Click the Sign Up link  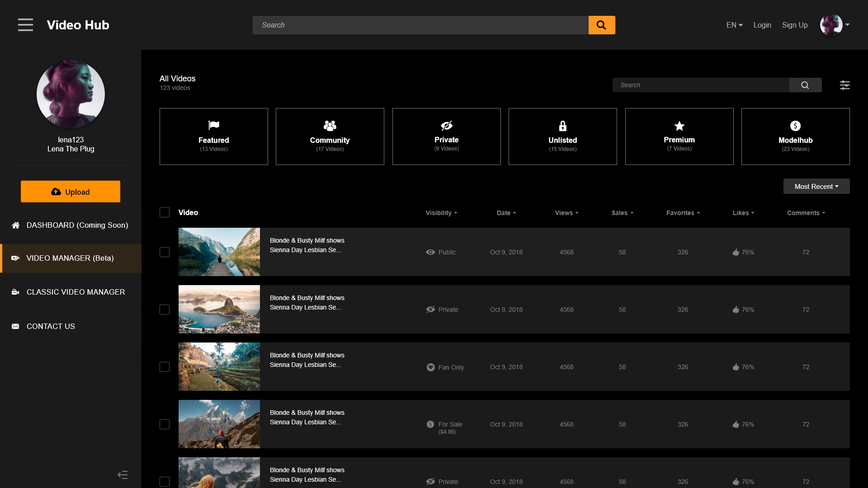tap(795, 25)
